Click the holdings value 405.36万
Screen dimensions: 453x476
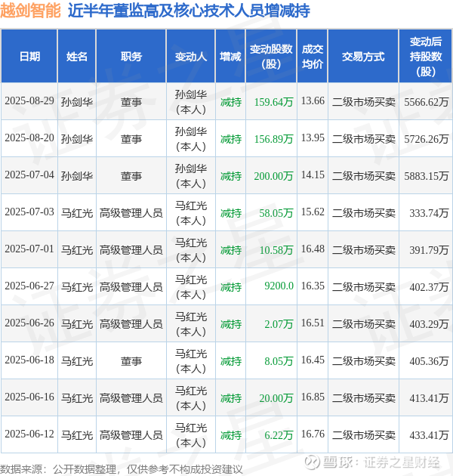[429, 361]
